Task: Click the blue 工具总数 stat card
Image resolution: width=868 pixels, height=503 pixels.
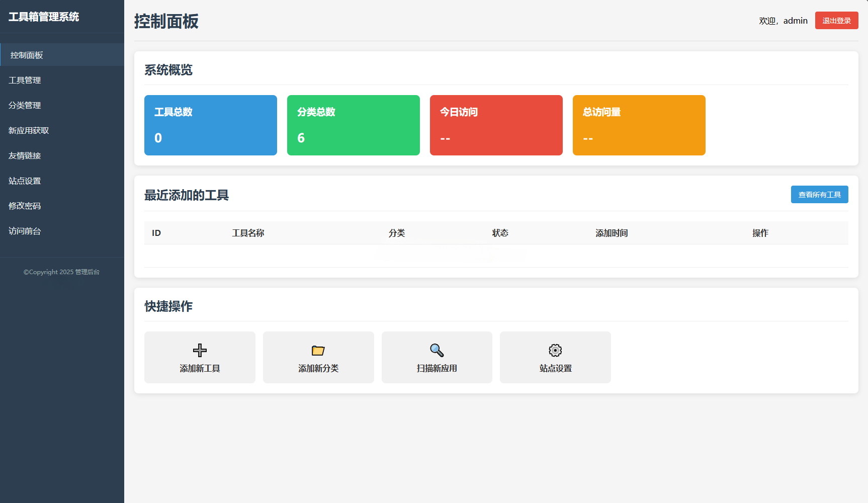Action: tap(210, 125)
